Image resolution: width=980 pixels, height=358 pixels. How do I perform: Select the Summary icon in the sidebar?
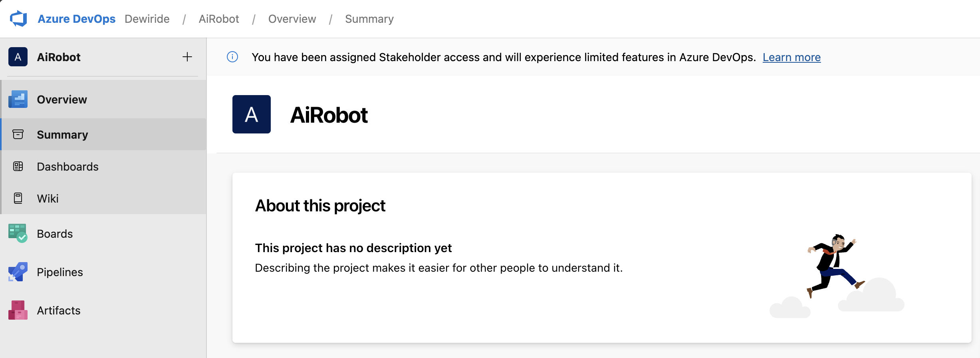[18, 134]
